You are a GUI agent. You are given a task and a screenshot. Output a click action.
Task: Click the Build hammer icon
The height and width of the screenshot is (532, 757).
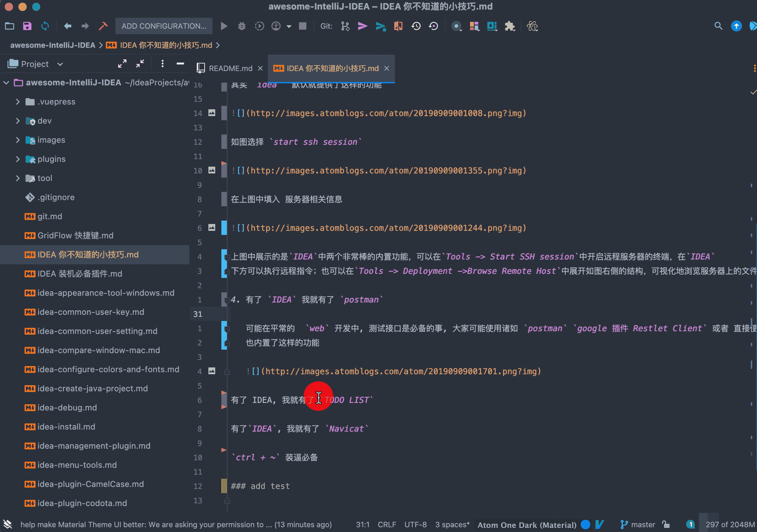[103, 26]
